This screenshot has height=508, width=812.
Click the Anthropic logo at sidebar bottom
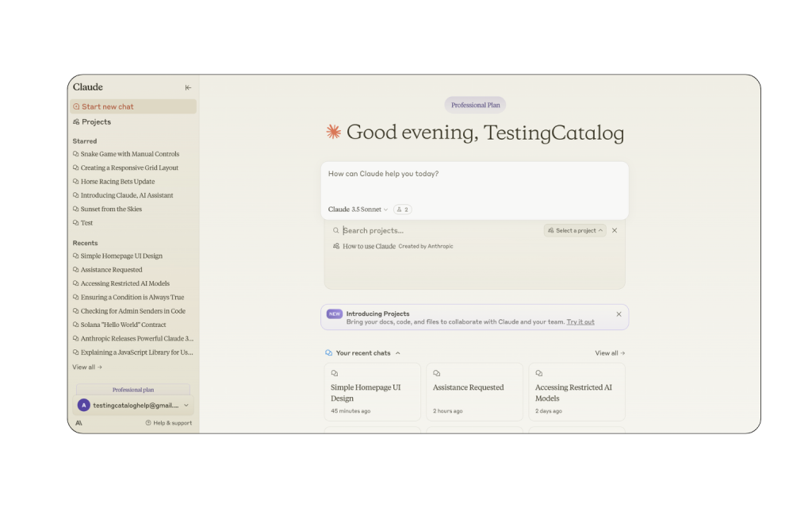(79, 423)
